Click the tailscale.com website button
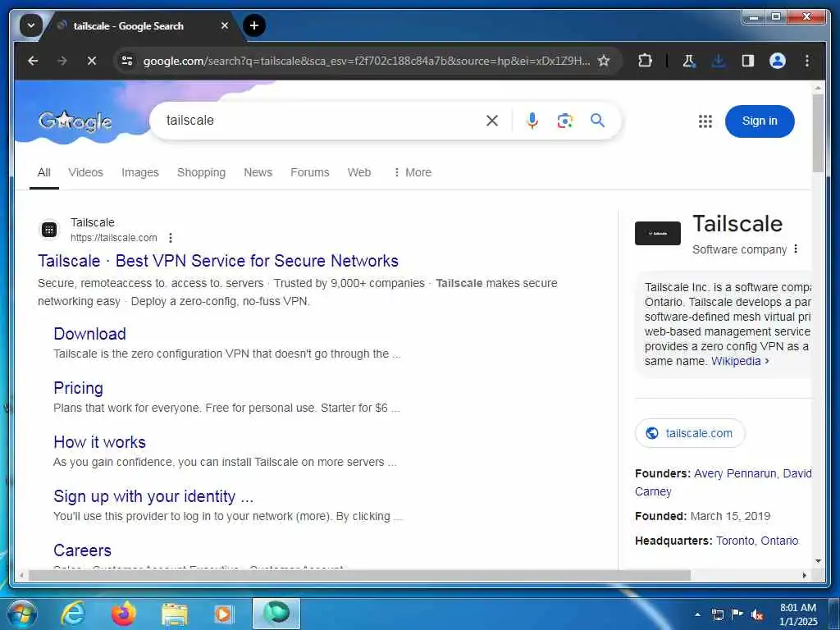The height and width of the screenshot is (630, 840). click(690, 433)
